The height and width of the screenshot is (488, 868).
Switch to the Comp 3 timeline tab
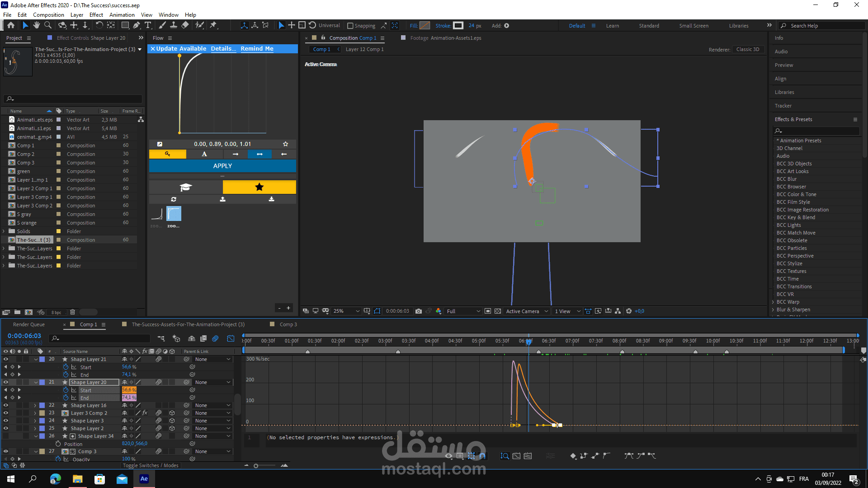coord(288,324)
